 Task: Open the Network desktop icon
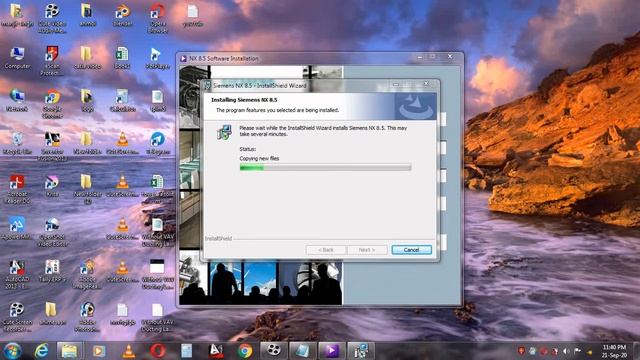17,100
